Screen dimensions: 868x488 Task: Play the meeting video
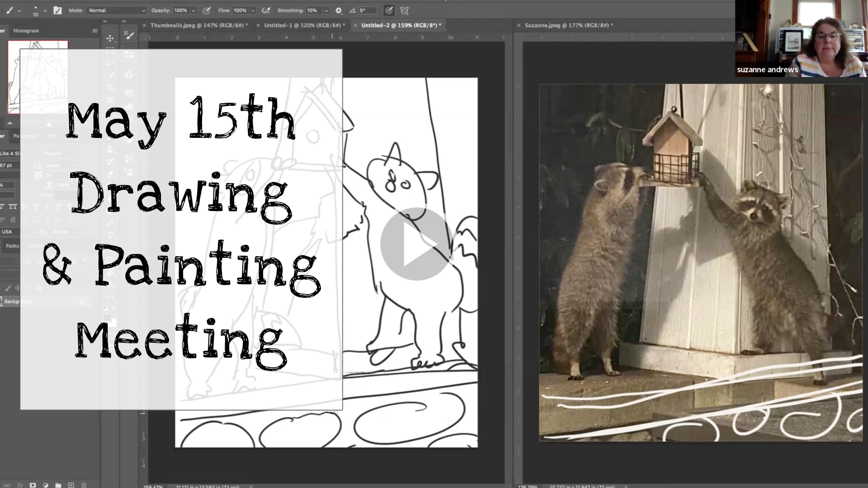[416, 244]
